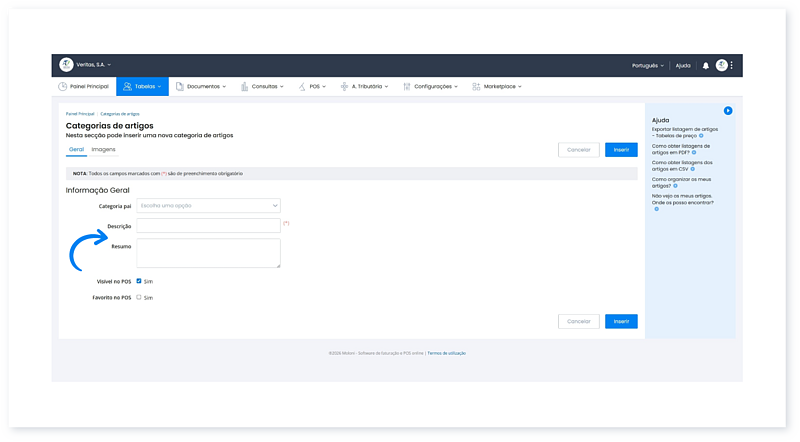Click the bottom Cancelar button
This screenshot has width=800, height=442.
point(578,321)
